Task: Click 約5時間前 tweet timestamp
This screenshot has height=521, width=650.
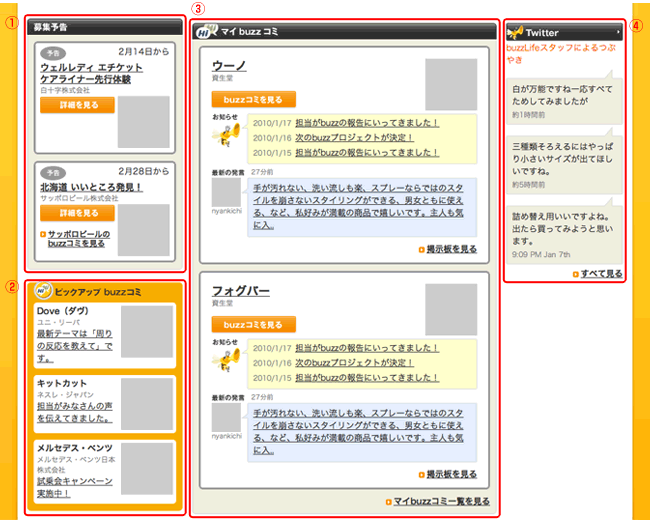Action: click(528, 184)
